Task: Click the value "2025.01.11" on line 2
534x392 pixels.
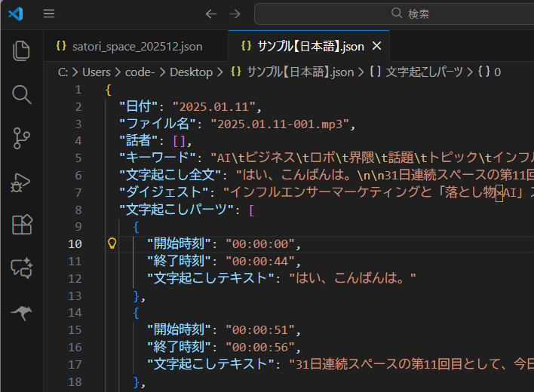Action: (x=214, y=107)
